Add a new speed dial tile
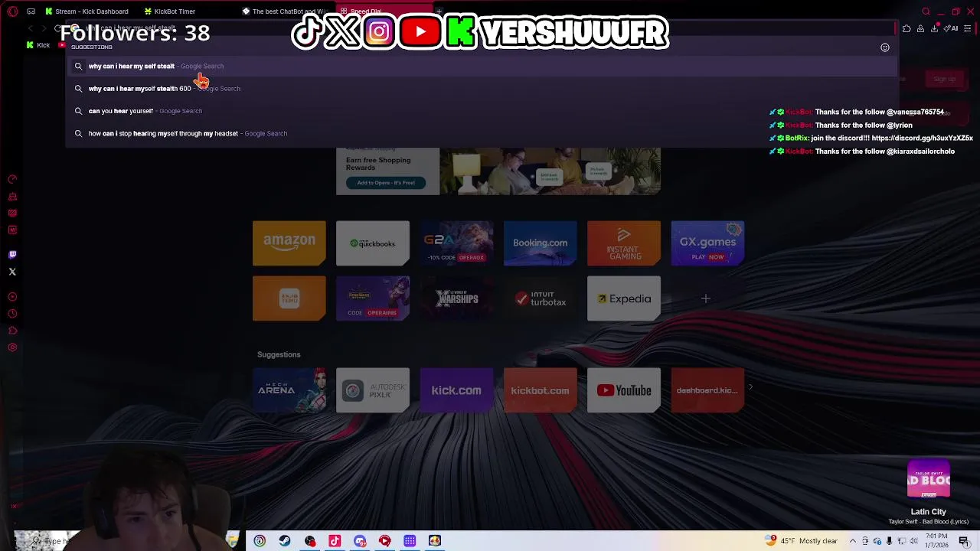 705,298
